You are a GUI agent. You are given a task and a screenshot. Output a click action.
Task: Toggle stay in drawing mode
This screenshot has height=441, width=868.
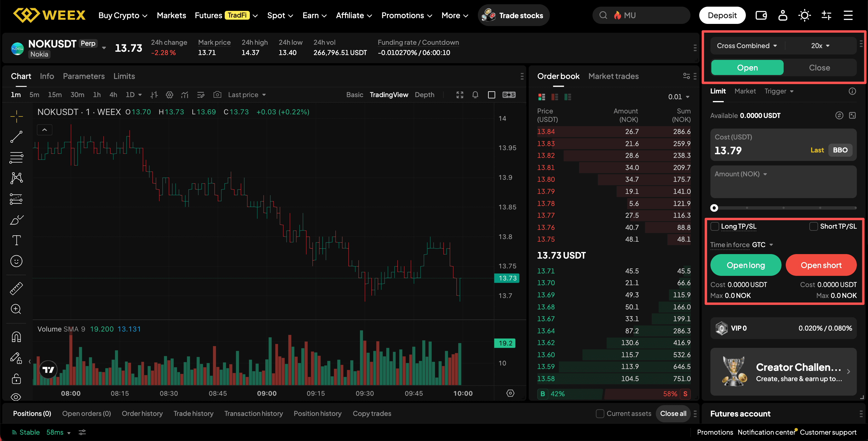(x=16, y=358)
